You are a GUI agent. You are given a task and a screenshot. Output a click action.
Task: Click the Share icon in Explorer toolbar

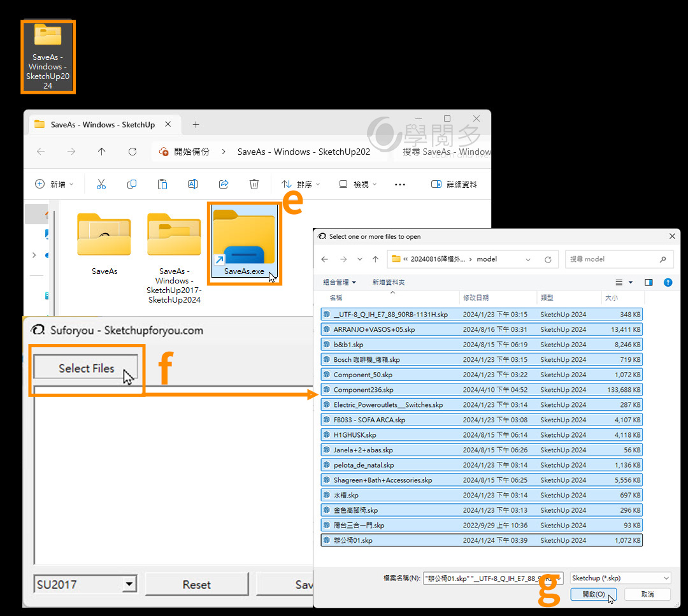(x=224, y=184)
